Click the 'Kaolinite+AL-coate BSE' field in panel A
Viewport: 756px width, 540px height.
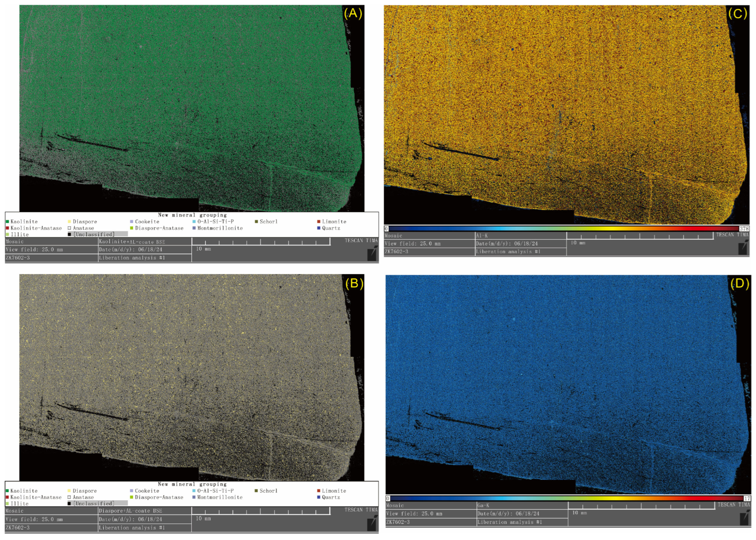coord(132,242)
